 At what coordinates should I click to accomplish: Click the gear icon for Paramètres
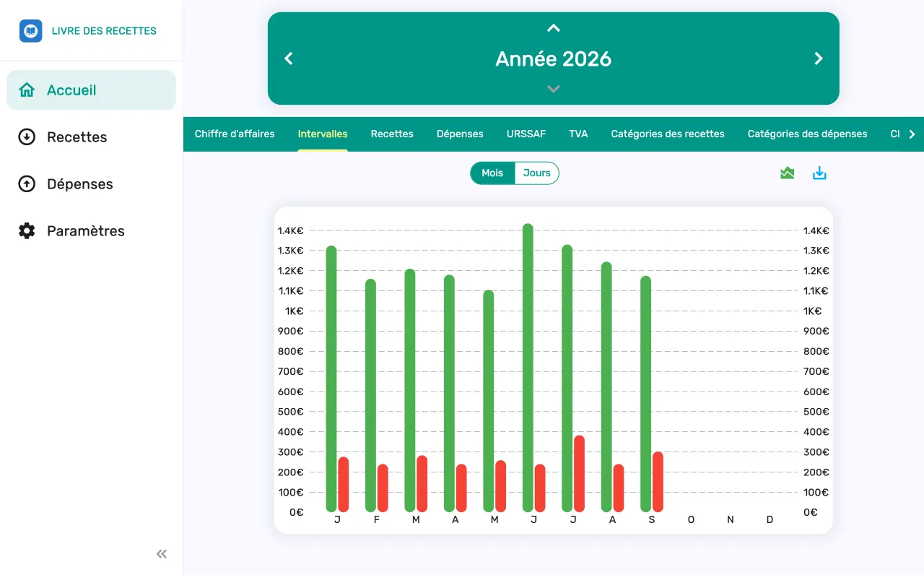point(27,231)
